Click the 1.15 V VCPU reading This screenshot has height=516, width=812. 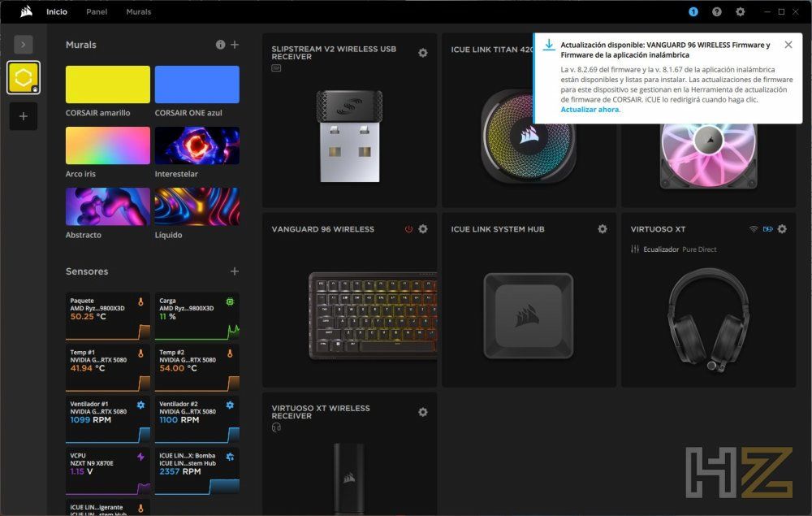click(x=81, y=471)
